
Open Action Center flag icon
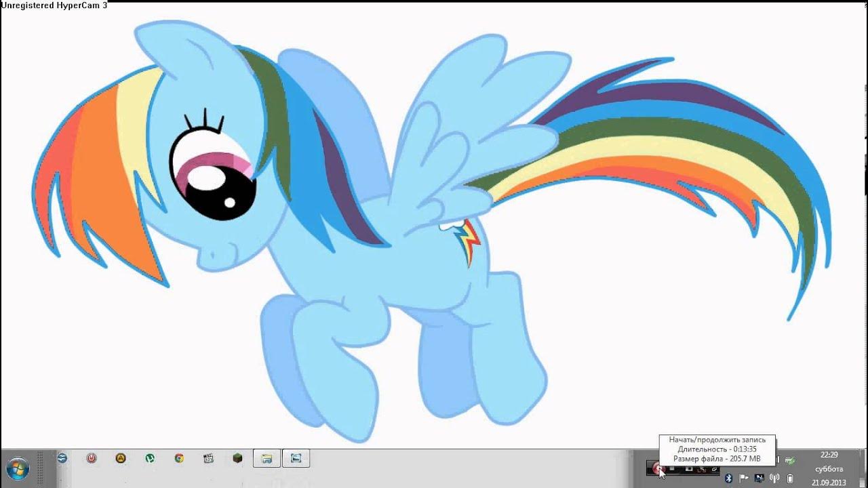(744, 479)
